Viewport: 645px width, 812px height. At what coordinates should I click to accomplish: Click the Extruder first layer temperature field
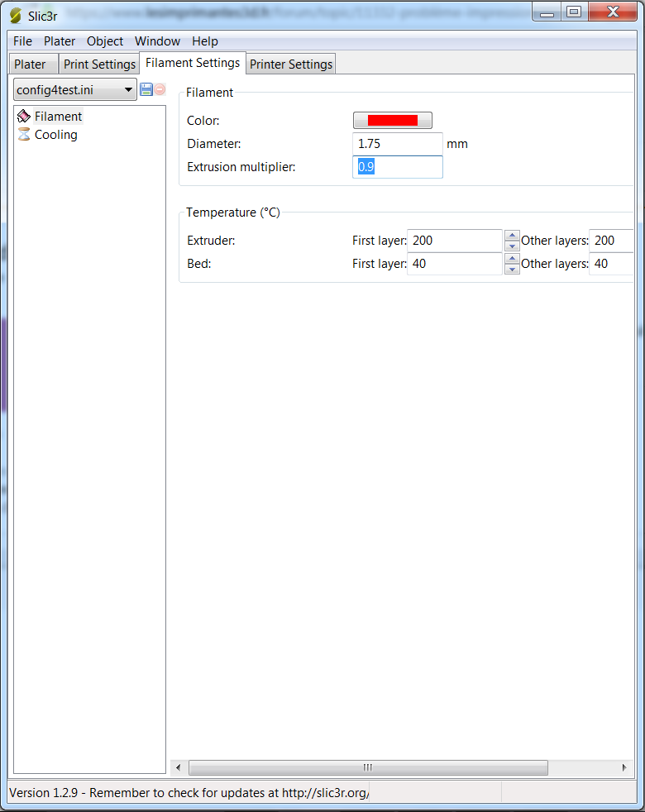coord(455,241)
